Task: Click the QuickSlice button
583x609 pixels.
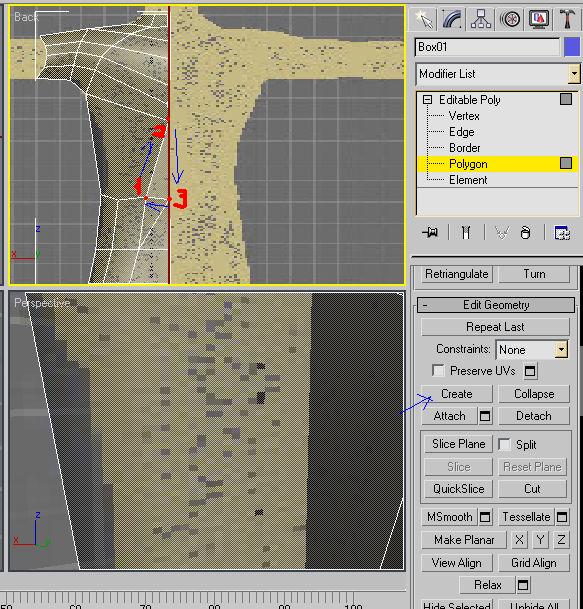Action: 458,489
